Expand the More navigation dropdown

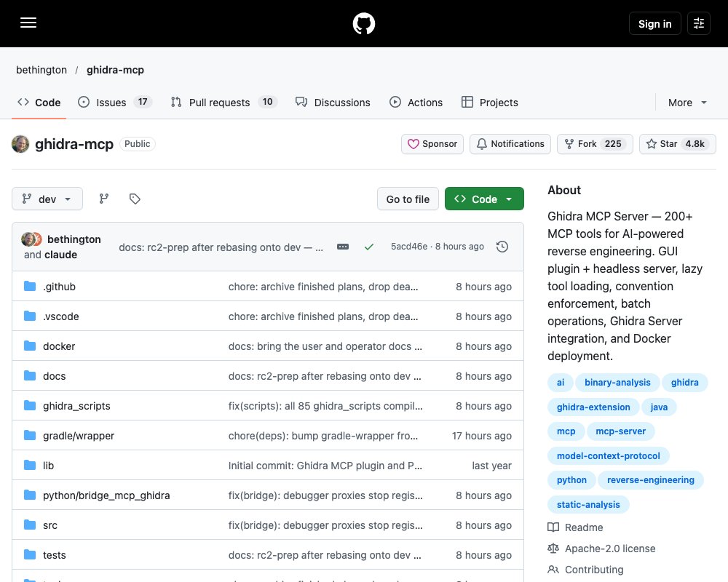[687, 103]
